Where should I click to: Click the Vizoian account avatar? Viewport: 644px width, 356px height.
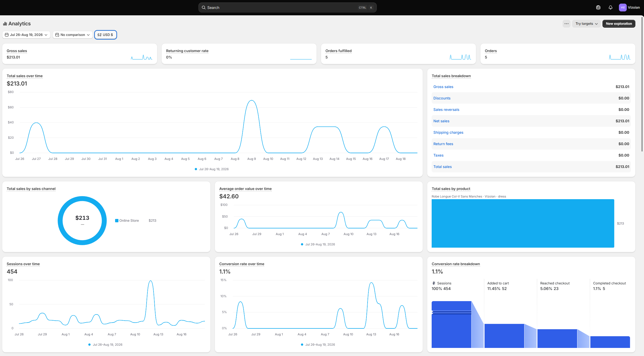[623, 8]
